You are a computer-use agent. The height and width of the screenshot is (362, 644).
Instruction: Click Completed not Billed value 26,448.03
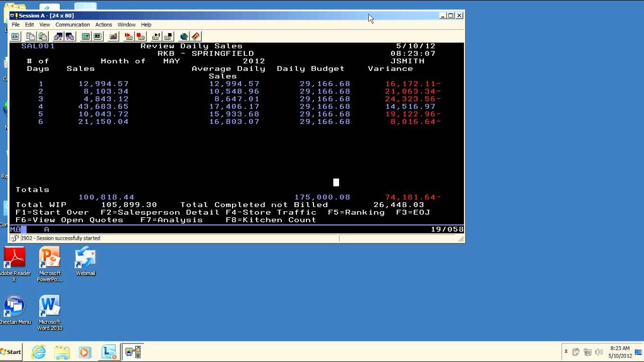coord(398,205)
